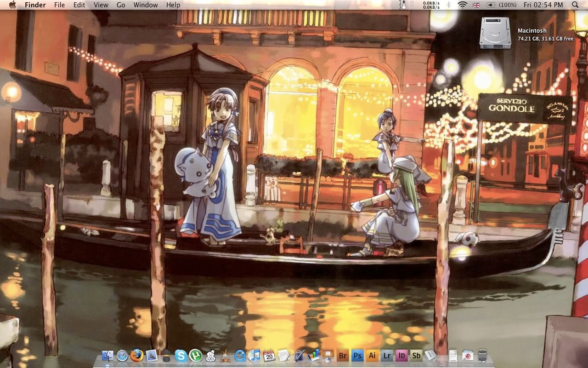Open the View menu
Viewport: 588px width, 368px height.
(101, 5)
